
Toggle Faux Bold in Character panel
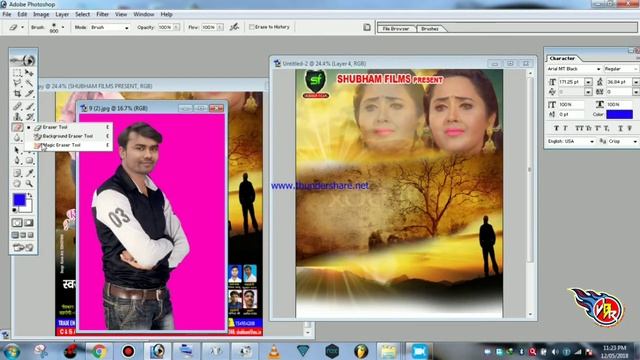[x=556, y=128]
